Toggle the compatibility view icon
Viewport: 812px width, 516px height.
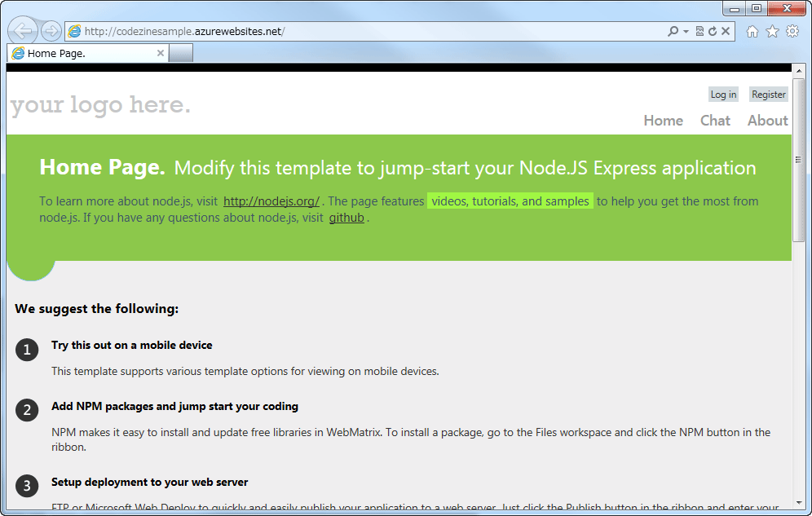699,31
